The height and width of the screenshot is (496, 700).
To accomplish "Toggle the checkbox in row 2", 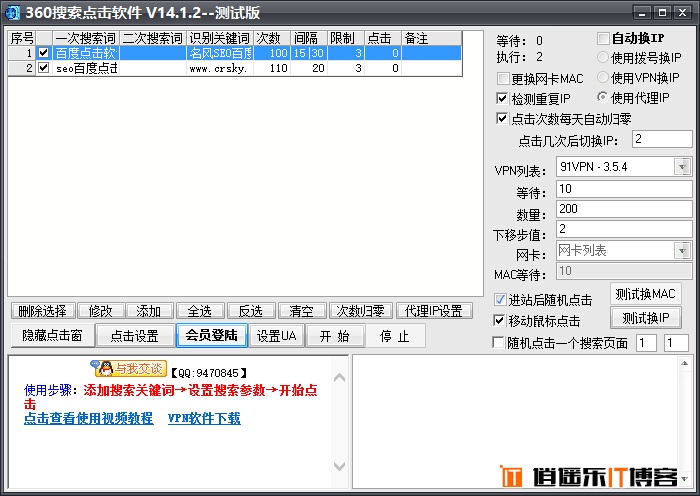I will [x=43, y=68].
